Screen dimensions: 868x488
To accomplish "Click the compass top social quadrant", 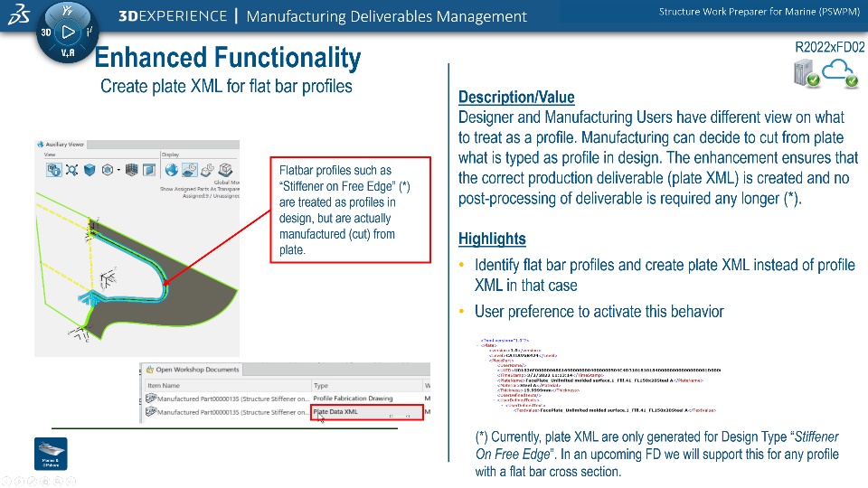I will [x=68, y=11].
